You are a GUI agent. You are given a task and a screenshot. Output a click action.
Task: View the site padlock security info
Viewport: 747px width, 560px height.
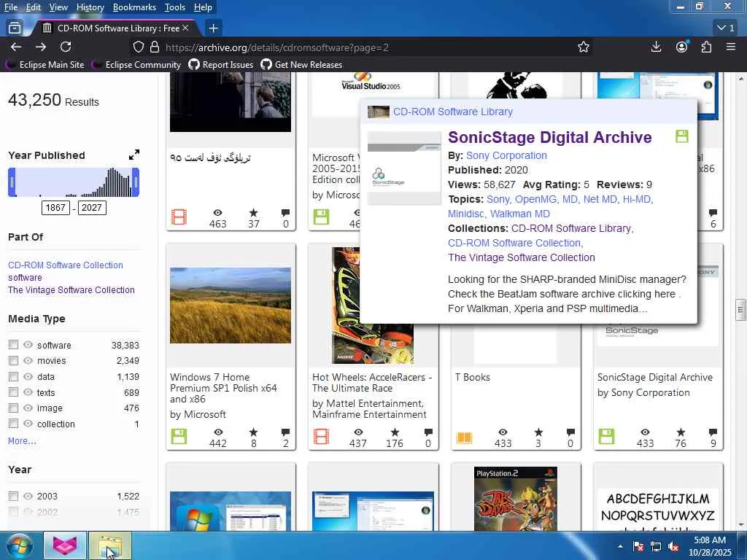pos(155,47)
